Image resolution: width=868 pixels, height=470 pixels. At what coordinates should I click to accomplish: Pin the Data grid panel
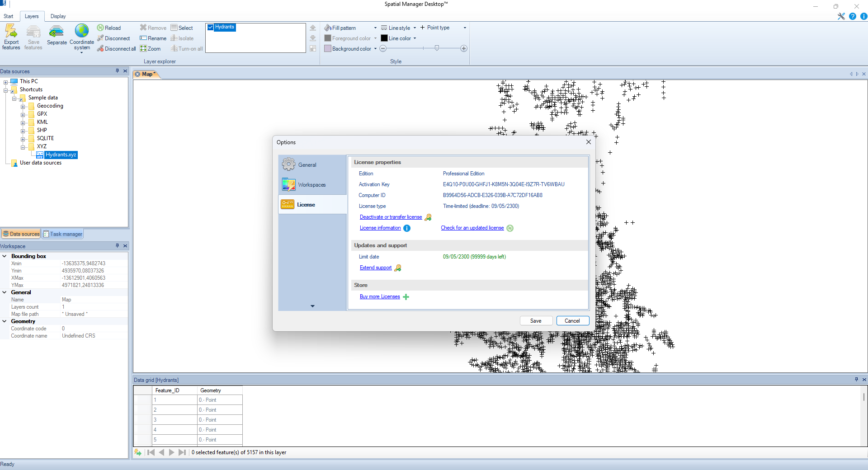[856, 380]
